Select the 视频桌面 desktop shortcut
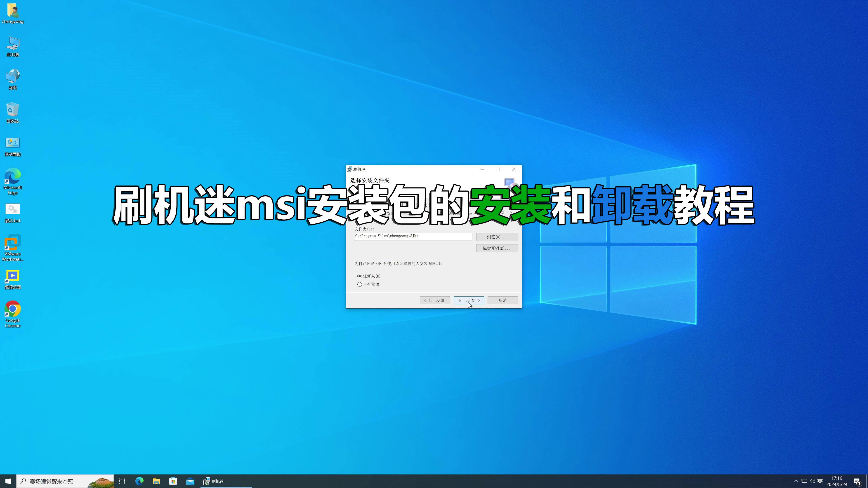 coord(12,279)
